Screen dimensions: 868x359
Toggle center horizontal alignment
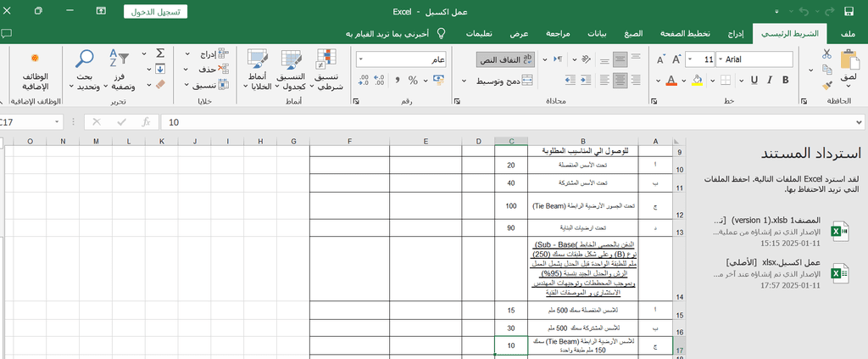tap(620, 81)
